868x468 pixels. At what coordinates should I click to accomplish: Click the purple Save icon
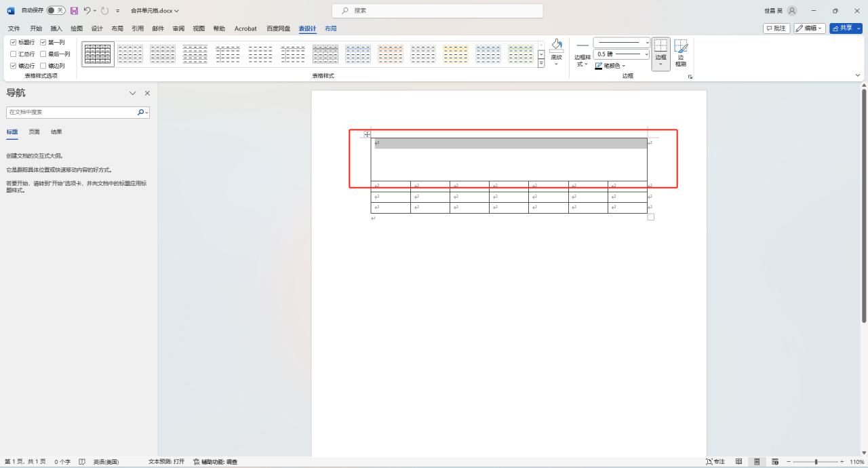coord(75,11)
